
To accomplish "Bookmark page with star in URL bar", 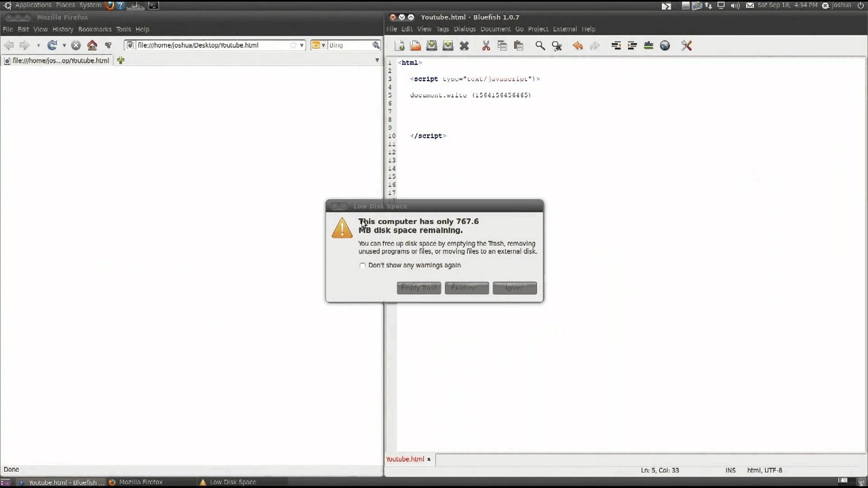I will [x=294, y=45].
